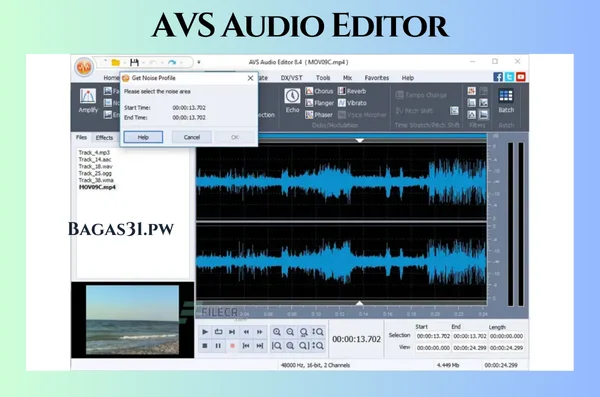Click the bottom playhead marker below waveform

click(359, 303)
